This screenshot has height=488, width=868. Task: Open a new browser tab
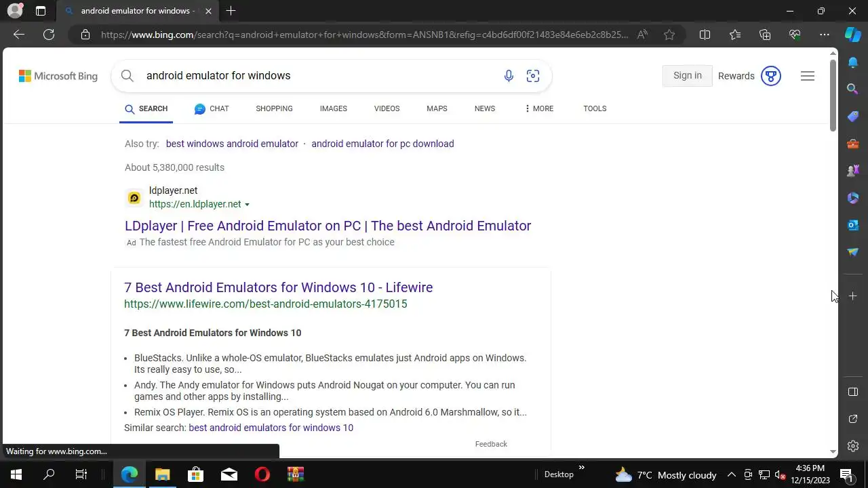[x=231, y=11]
